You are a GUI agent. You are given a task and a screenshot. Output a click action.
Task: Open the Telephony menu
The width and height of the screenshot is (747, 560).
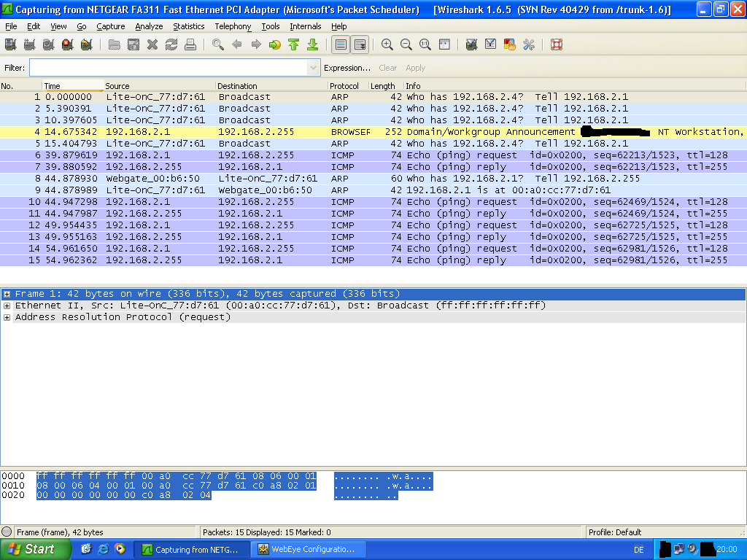[233, 26]
